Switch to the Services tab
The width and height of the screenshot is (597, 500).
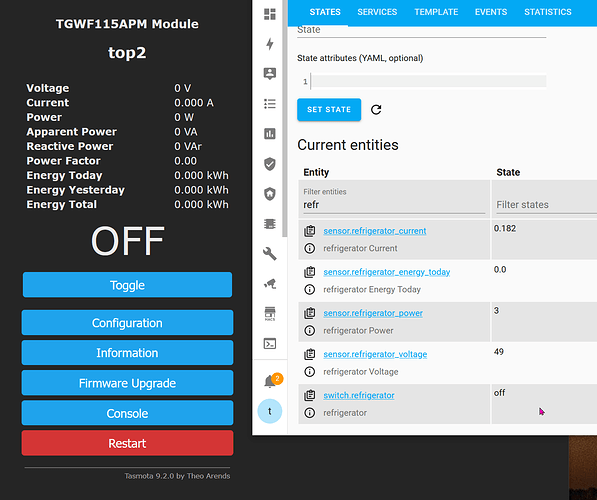[x=377, y=12]
